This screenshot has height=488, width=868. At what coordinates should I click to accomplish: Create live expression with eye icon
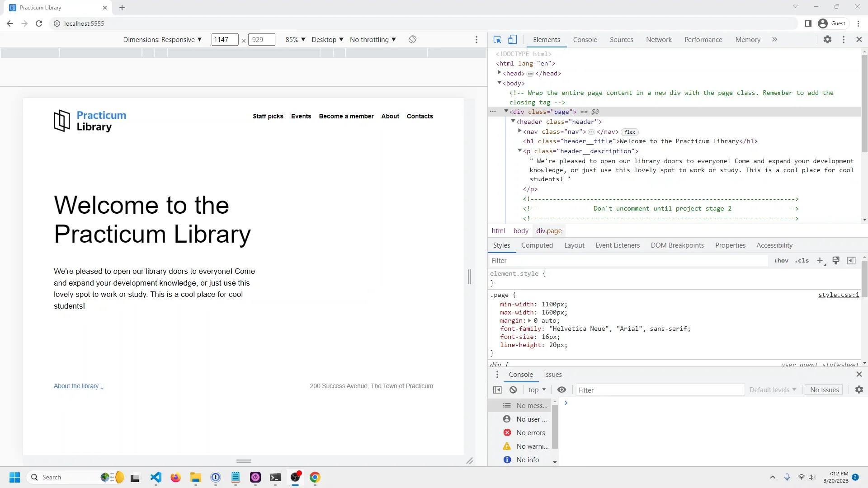click(x=562, y=389)
